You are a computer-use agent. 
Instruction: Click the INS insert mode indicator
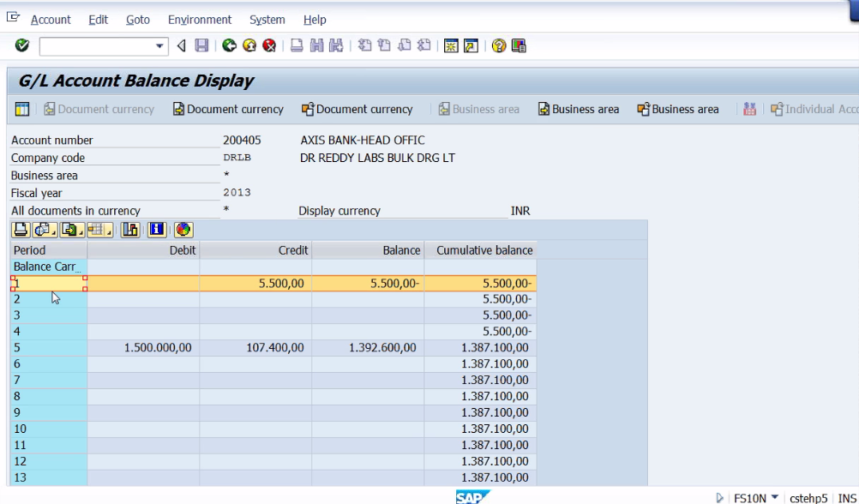tap(847, 498)
